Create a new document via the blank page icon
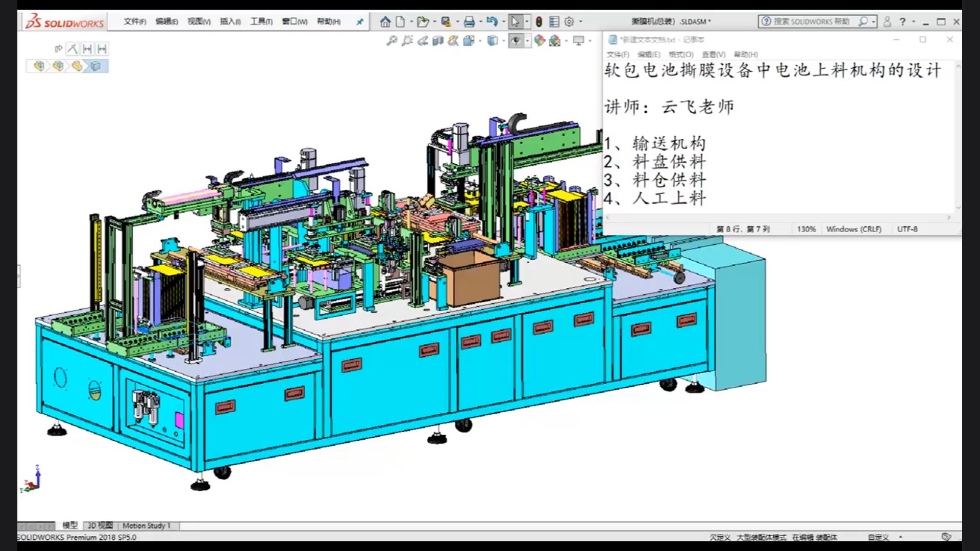 coord(401,21)
